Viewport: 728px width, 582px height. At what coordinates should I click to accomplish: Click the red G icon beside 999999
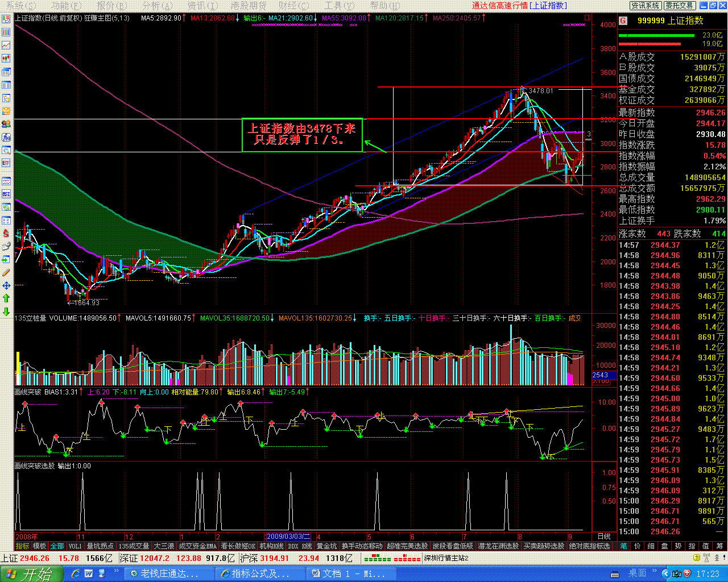(623, 20)
